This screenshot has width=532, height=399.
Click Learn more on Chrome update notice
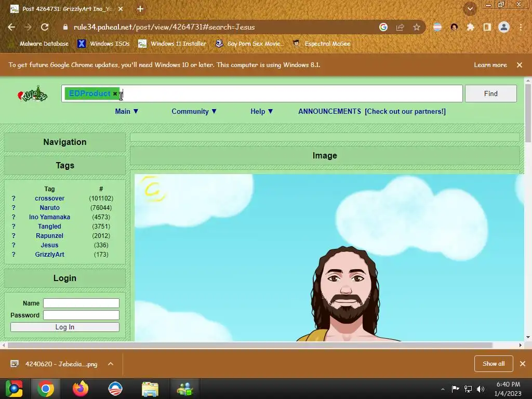490,65
